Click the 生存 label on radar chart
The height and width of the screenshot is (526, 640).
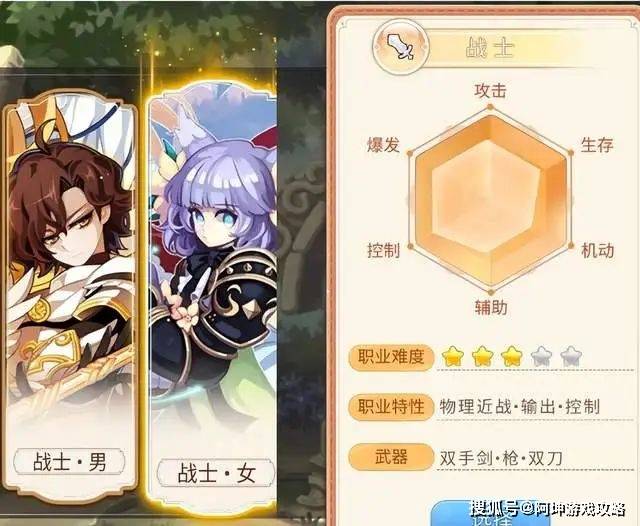point(597,145)
